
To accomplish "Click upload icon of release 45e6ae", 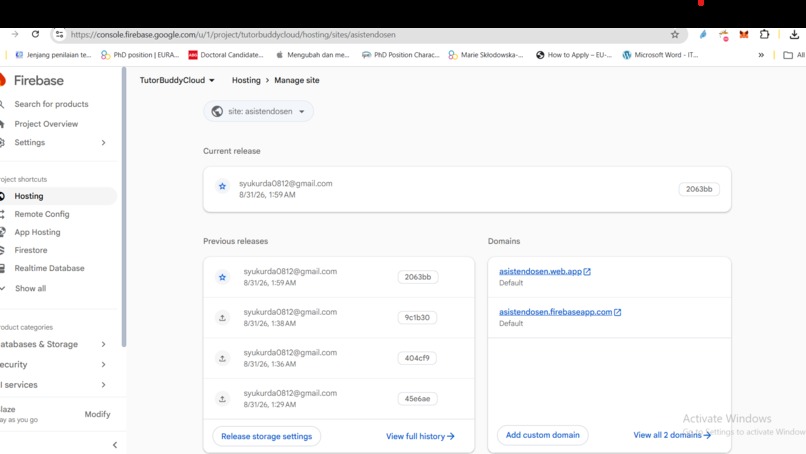I will point(222,399).
